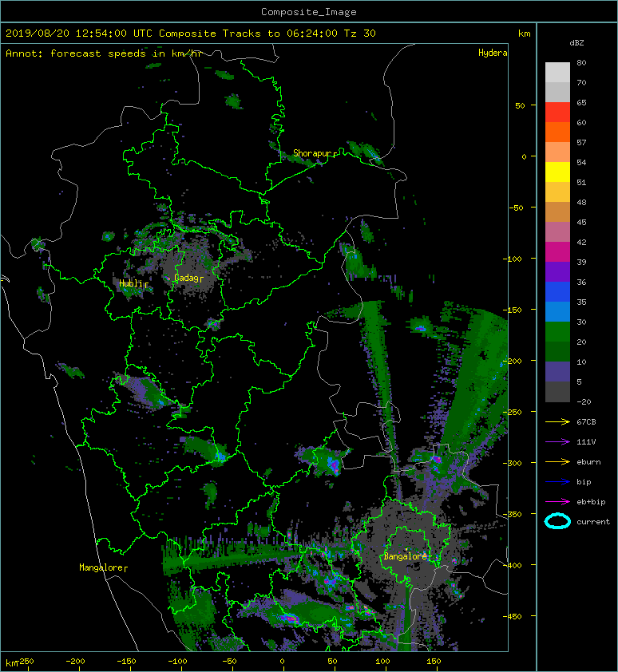Screen dimensions: 618x672
Task: Click the 2019/08/20 12:54:00 UTC timestamp
Action: (79, 34)
